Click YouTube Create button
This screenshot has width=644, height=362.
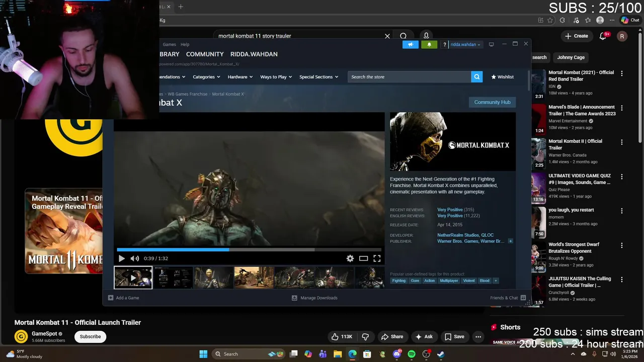tap(577, 36)
